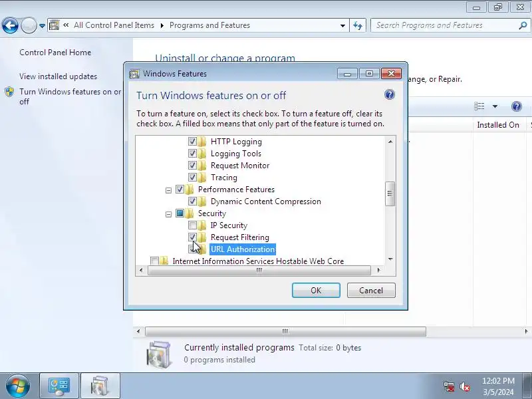Collapse the Performance Features node
532x399 pixels.
click(168, 190)
